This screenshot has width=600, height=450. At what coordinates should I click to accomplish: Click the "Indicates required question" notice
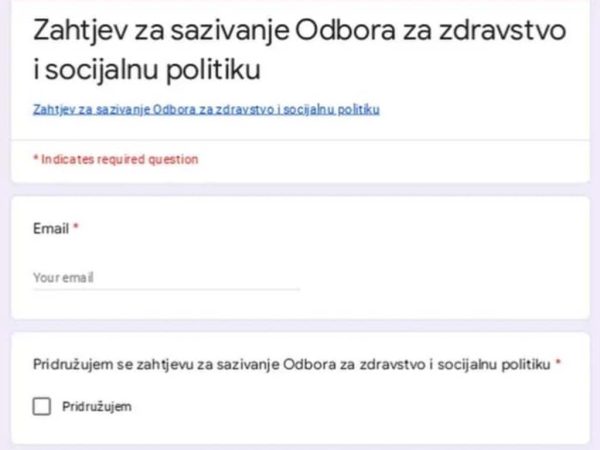tap(118, 159)
